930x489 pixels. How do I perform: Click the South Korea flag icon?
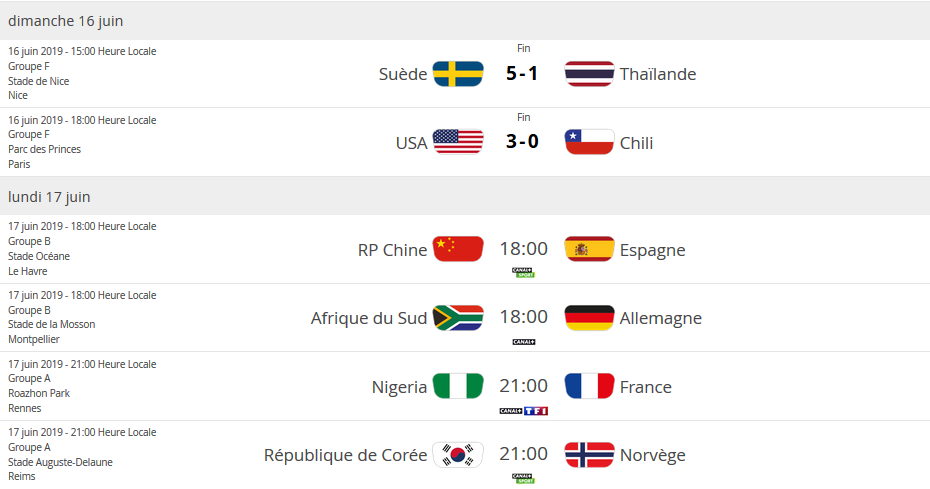458,455
